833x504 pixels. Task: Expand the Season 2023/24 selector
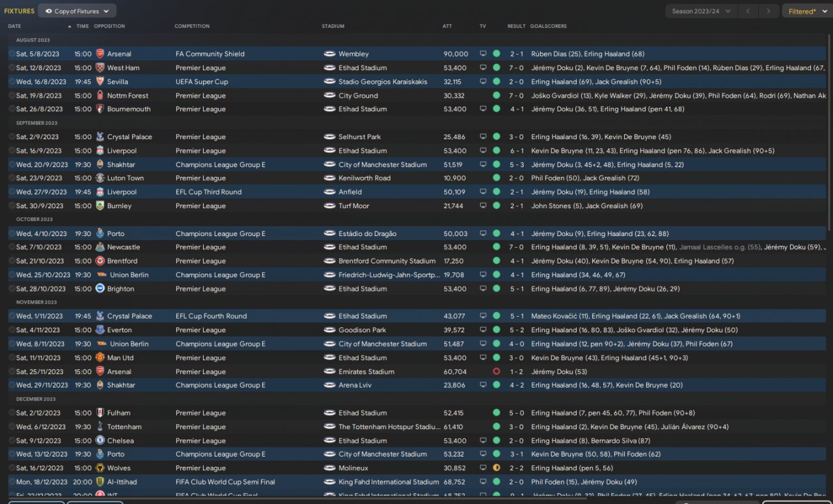(701, 11)
